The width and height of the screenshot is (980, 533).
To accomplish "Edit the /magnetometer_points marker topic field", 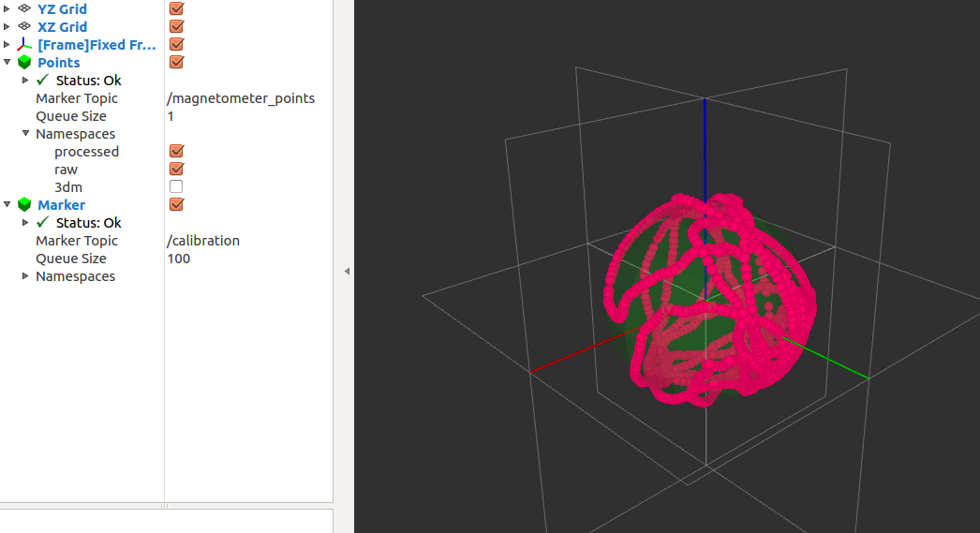I will tap(241, 98).
